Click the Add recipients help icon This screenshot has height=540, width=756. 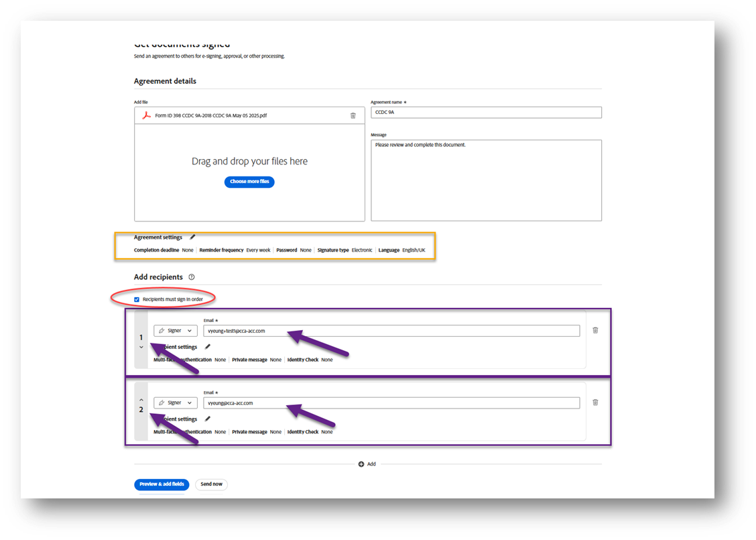(192, 276)
